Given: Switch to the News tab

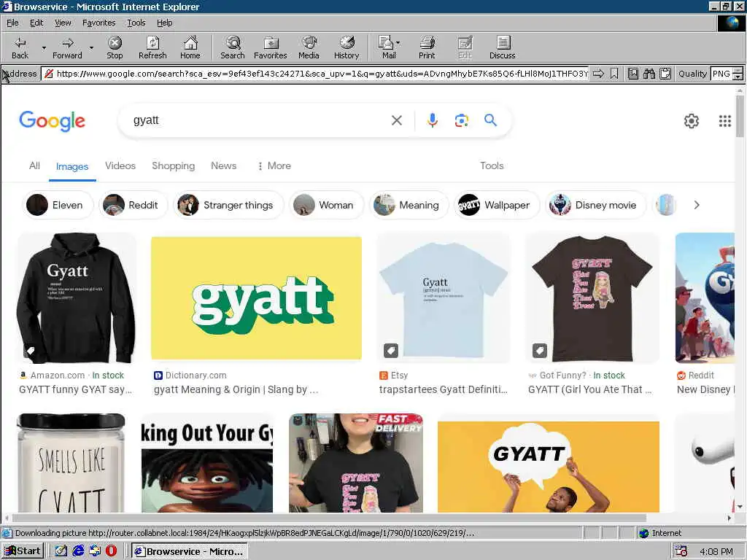Looking at the screenshot, I should [x=223, y=166].
